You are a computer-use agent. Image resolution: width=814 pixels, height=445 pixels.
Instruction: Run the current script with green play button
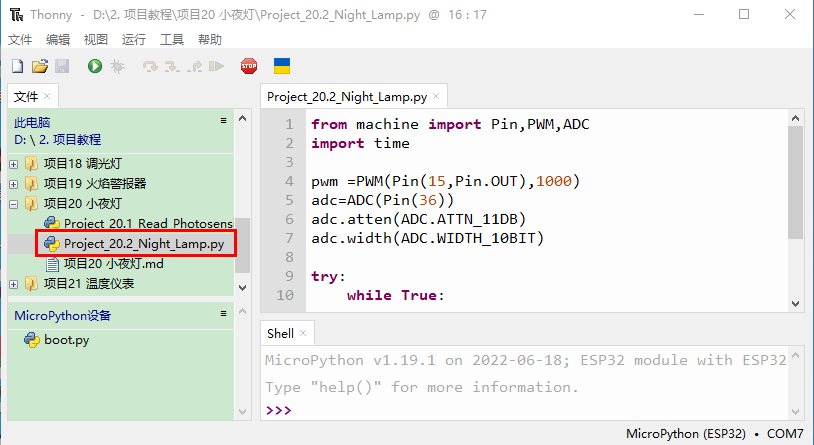tap(95, 66)
